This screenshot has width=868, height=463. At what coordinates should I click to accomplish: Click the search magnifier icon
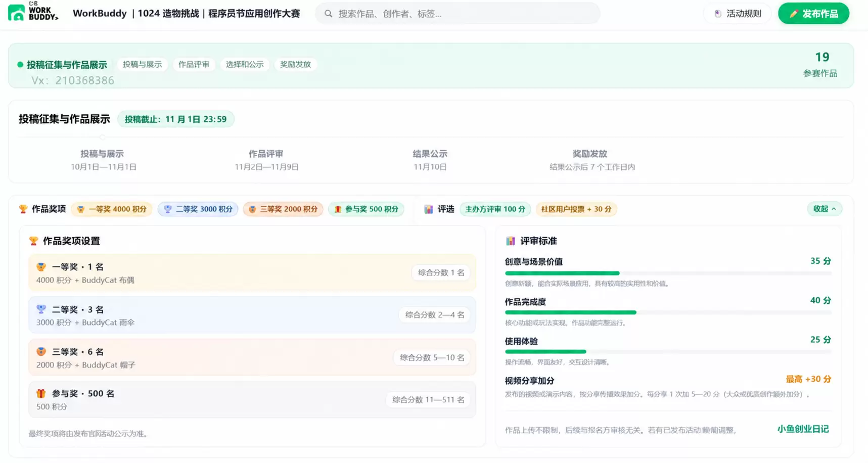click(328, 14)
